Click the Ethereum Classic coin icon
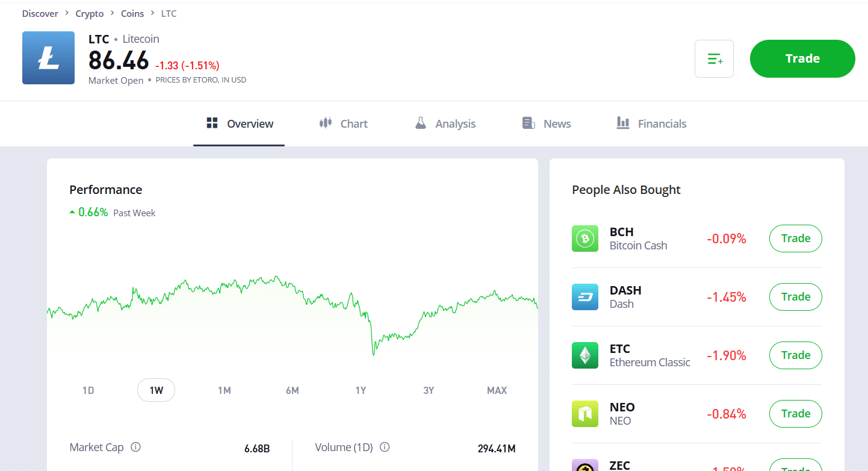This screenshot has width=868, height=471. (585, 355)
